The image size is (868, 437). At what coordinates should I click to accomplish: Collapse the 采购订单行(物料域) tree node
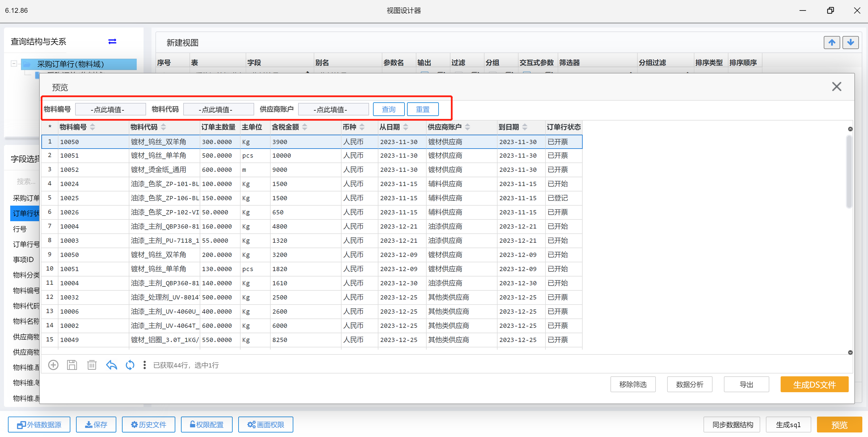(14, 64)
